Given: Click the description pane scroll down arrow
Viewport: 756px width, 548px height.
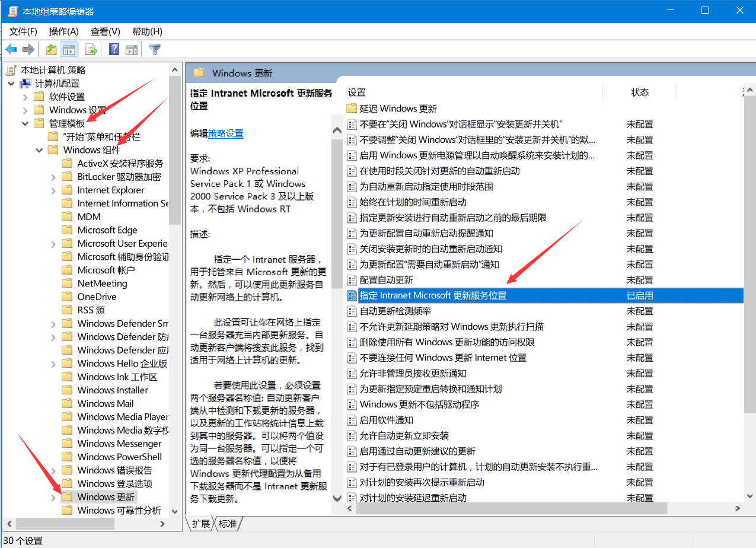Looking at the screenshot, I should pos(337,498).
